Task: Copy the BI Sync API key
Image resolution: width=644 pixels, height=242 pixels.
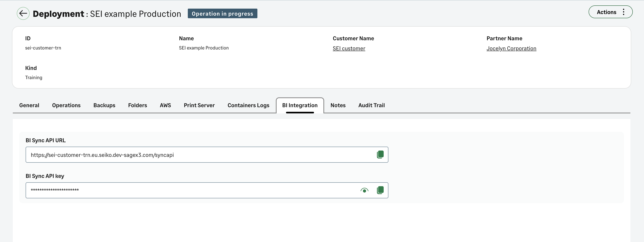Action: pyautogui.click(x=380, y=190)
